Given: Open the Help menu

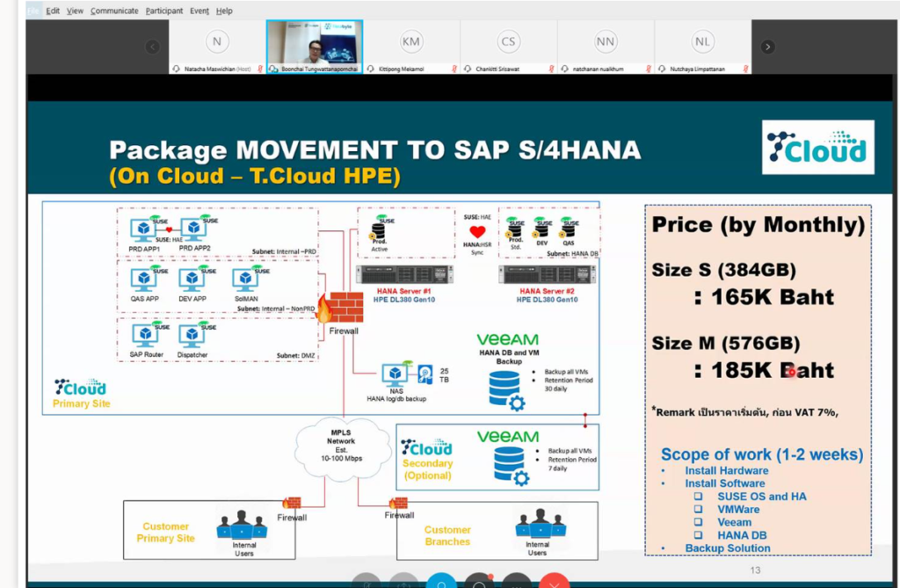Looking at the screenshot, I should [224, 11].
